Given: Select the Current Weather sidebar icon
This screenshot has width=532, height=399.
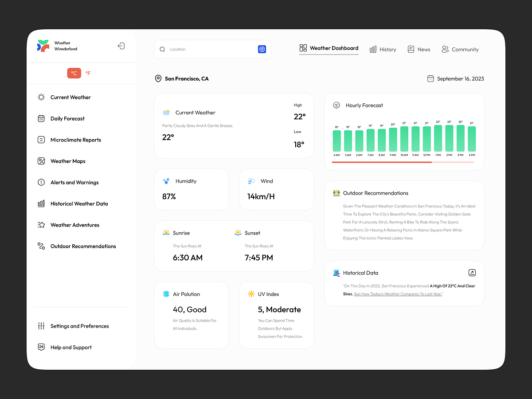Looking at the screenshot, I should 41,97.
